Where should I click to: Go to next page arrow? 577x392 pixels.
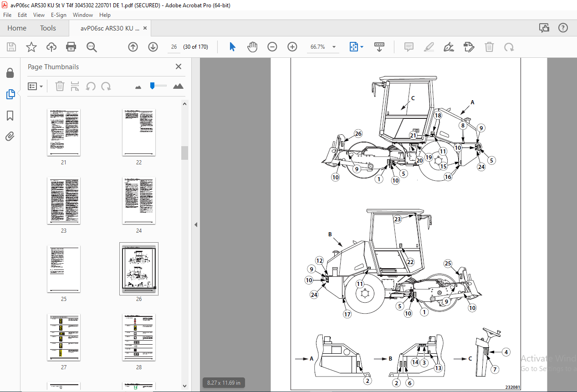tap(153, 47)
